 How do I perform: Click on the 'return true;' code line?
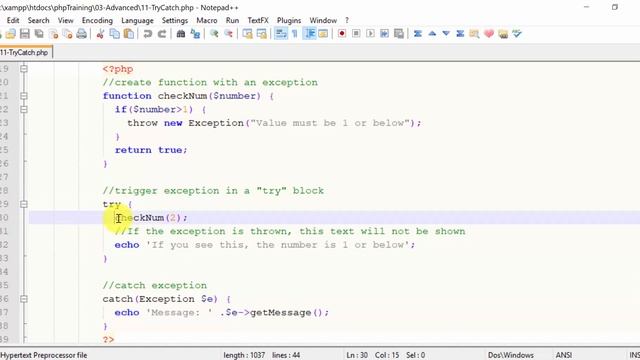[x=151, y=150]
